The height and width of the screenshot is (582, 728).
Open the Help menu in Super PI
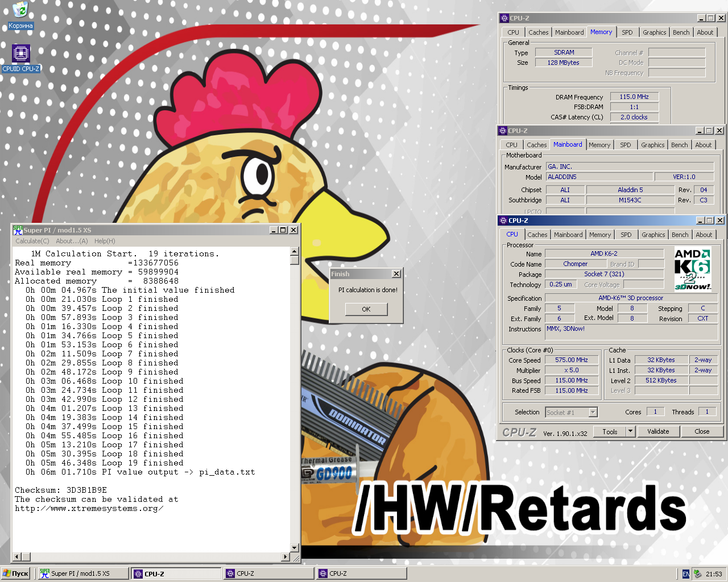coord(105,241)
